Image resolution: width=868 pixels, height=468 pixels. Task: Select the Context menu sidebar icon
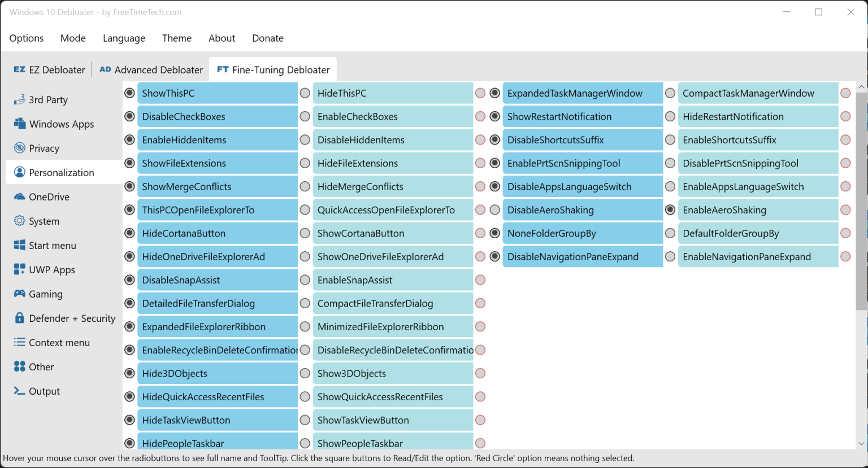(20, 342)
